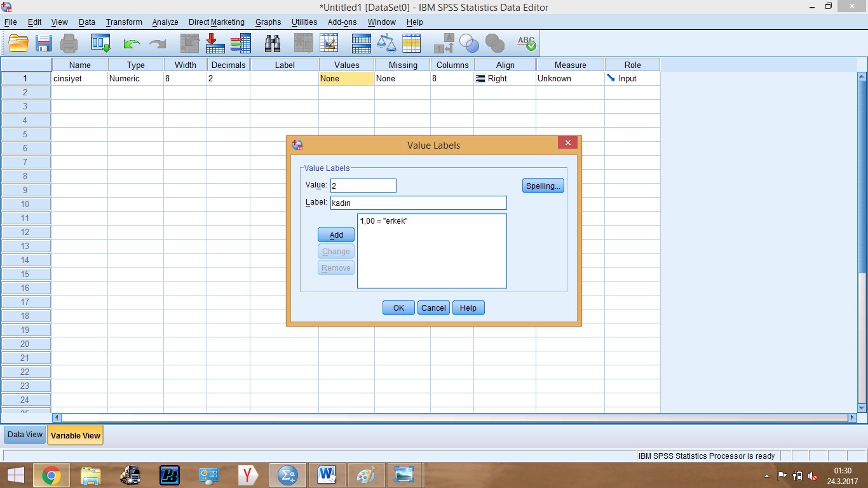Toggle the Value Labels toolbar icon
The width and height of the screenshot is (868, 488).
(444, 43)
